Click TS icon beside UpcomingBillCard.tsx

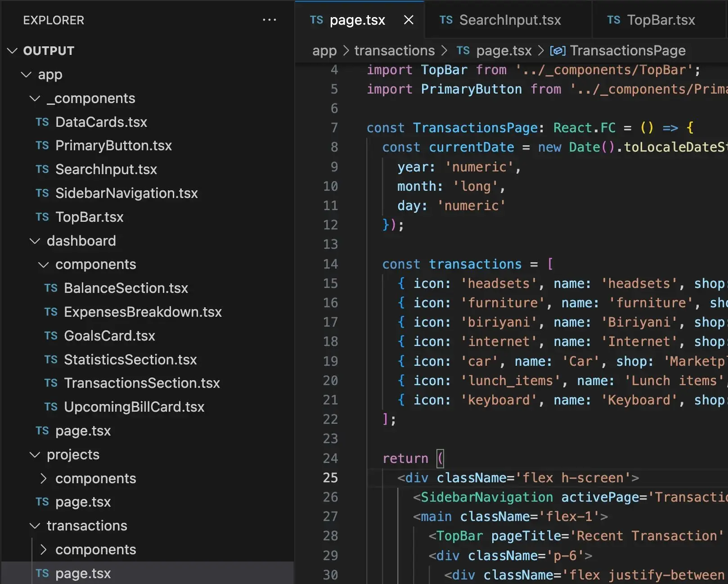coord(51,407)
